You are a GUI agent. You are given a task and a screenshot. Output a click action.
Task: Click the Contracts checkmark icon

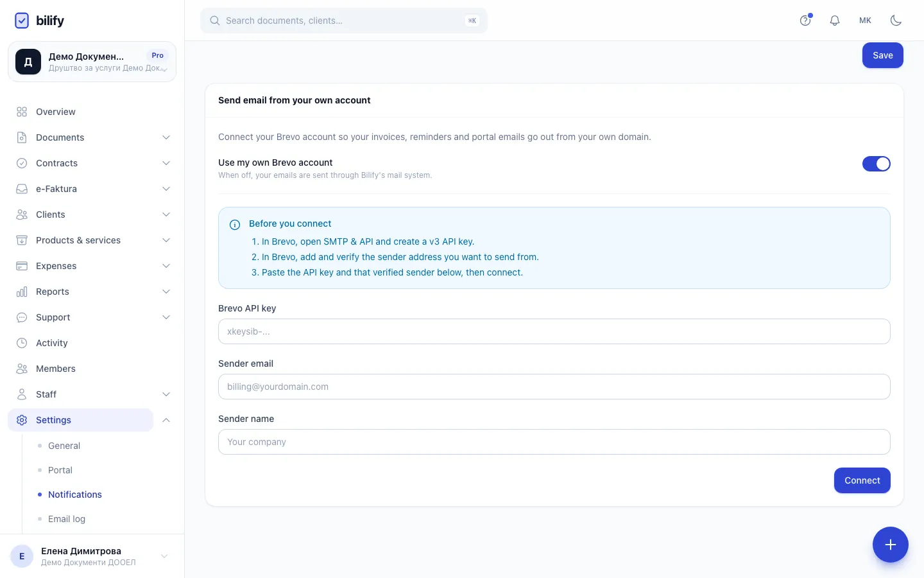coord(22,163)
